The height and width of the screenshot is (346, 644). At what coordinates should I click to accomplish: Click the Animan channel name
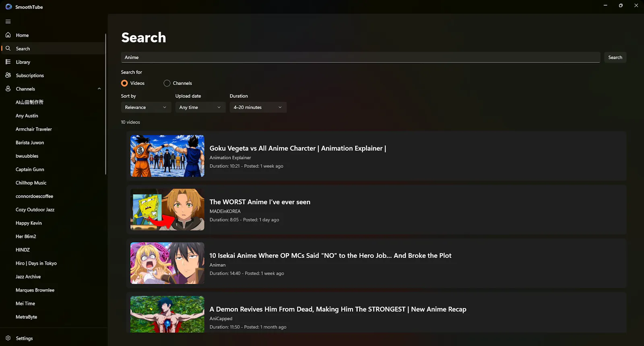tap(217, 265)
